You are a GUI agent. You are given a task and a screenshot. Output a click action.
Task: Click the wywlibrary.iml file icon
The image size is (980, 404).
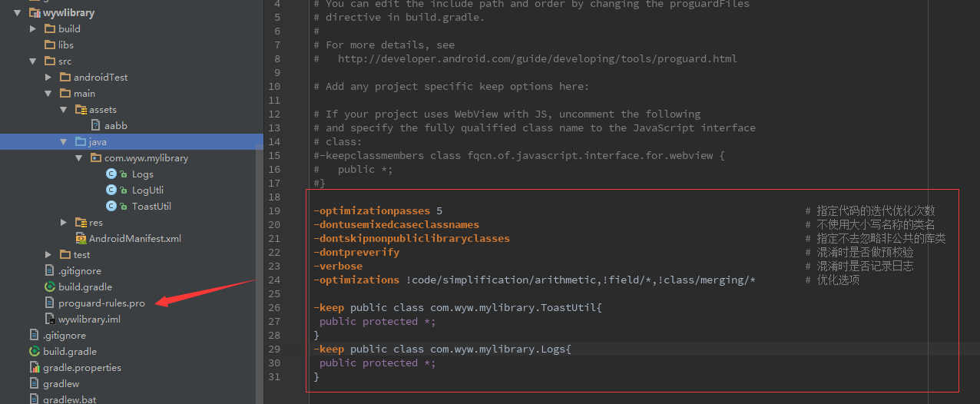point(50,320)
